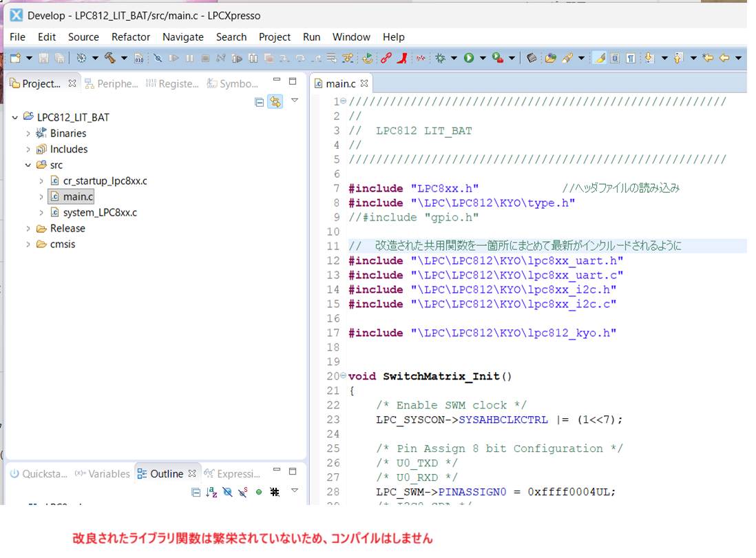Click the green Run play icon
This screenshot has height=558, width=756.
[469, 59]
